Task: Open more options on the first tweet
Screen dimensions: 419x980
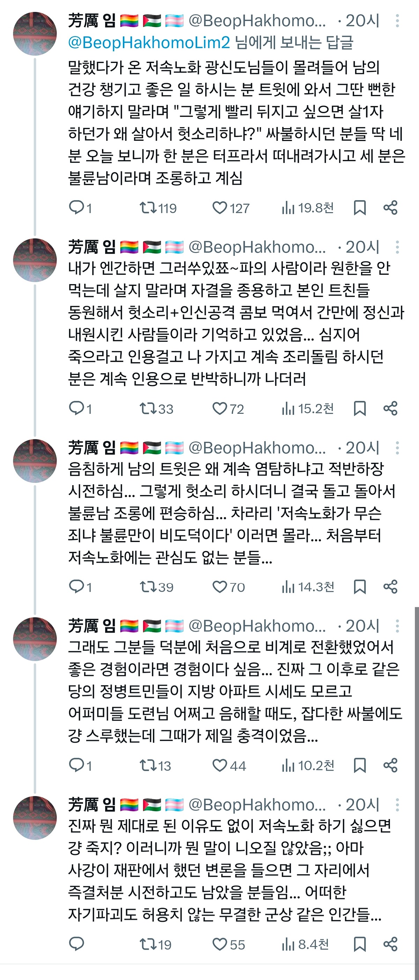Action: point(397,21)
